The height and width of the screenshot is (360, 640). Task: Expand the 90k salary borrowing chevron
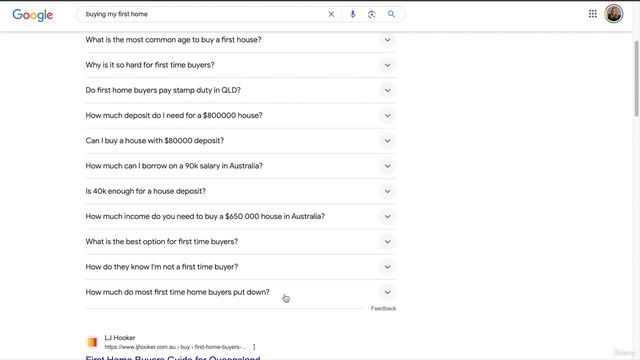tap(387, 166)
